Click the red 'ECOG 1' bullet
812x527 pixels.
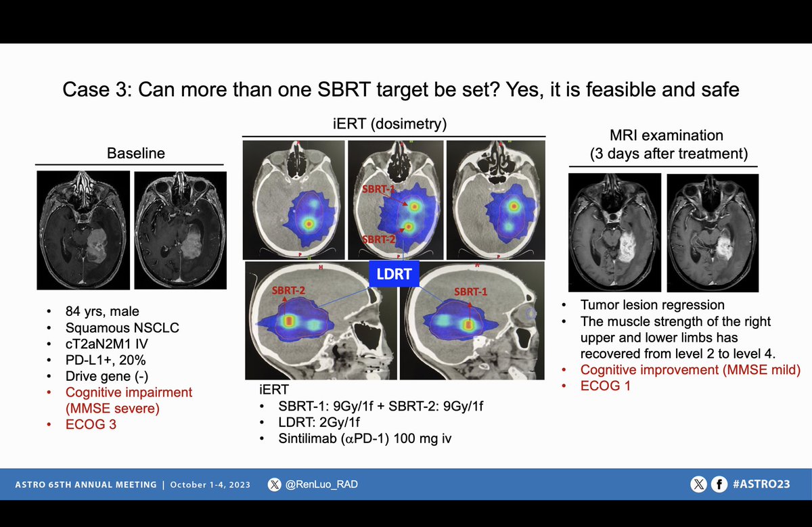pyautogui.click(x=606, y=386)
